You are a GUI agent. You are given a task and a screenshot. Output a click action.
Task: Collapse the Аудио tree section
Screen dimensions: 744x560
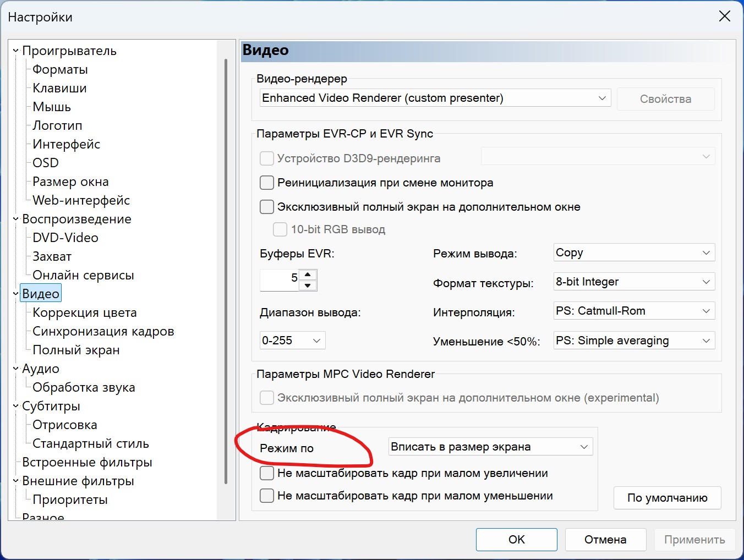coord(15,369)
